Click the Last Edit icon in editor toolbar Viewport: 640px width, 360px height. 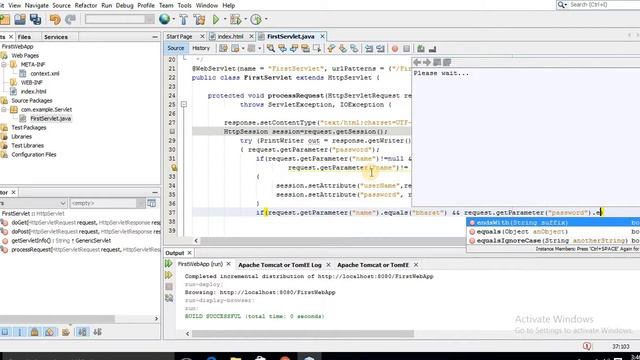pyautogui.click(x=223, y=49)
